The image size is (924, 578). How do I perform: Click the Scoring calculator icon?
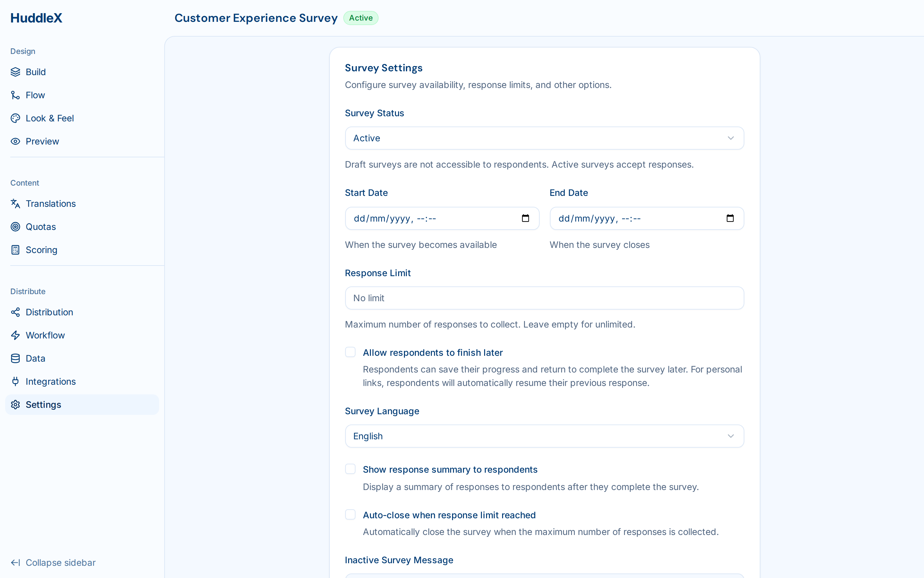click(15, 250)
